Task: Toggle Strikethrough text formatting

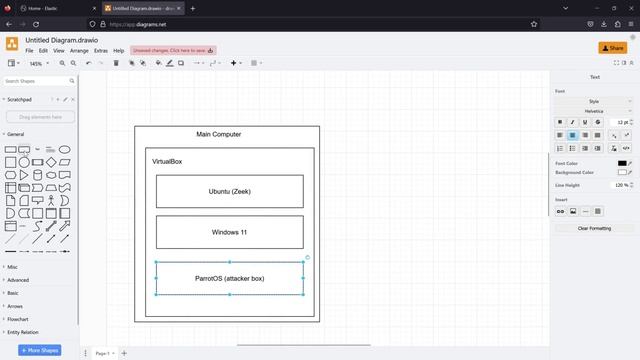Action: point(598,122)
